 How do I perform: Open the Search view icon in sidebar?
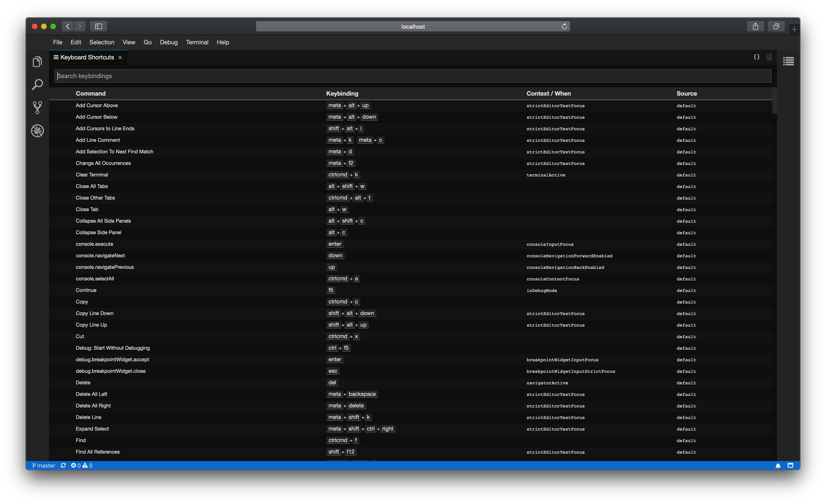pyautogui.click(x=37, y=85)
